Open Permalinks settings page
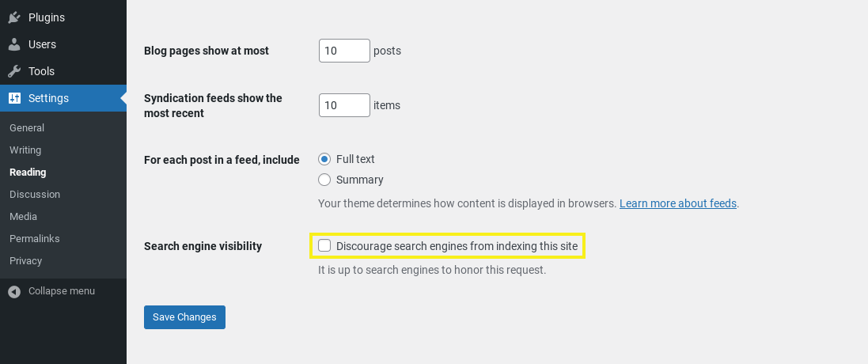This screenshot has width=868, height=364. tap(35, 239)
